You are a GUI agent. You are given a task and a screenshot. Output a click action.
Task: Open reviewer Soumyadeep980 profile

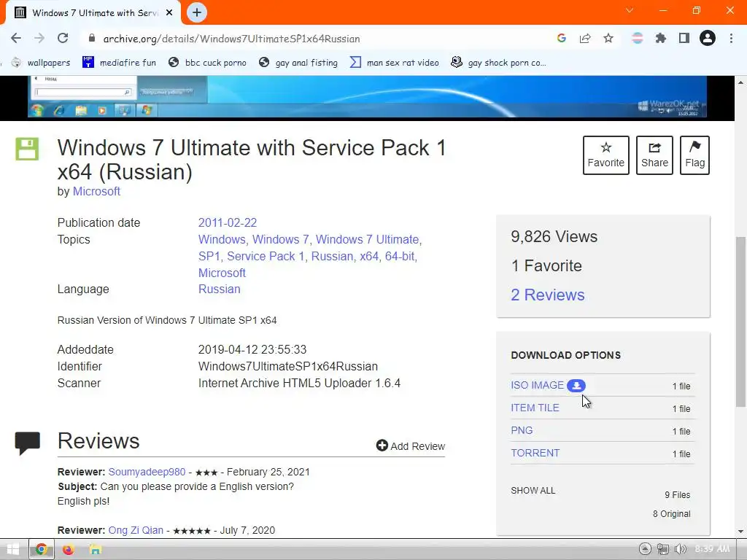(147, 472)
